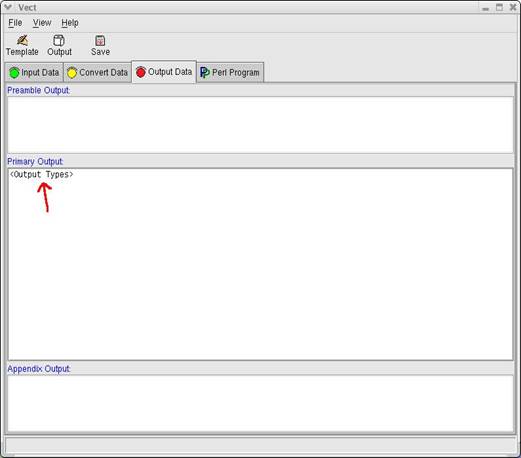The height and width of the screenshot is (458, 521).
Task: Open the Help menu
Action: coord(70,23)
